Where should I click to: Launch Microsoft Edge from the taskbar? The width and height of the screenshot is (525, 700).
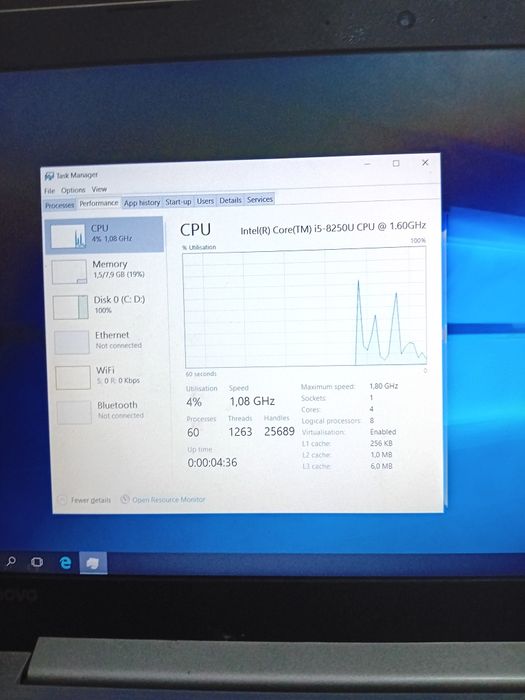click(65, 562)
